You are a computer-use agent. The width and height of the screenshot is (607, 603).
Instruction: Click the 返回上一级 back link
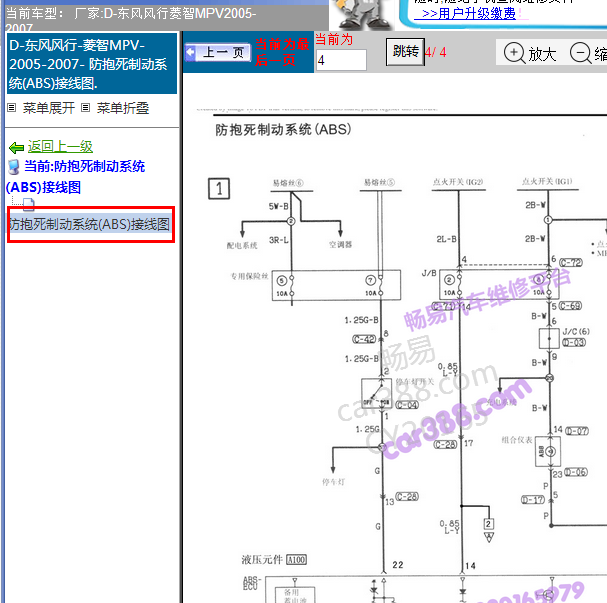coord(60,147)
